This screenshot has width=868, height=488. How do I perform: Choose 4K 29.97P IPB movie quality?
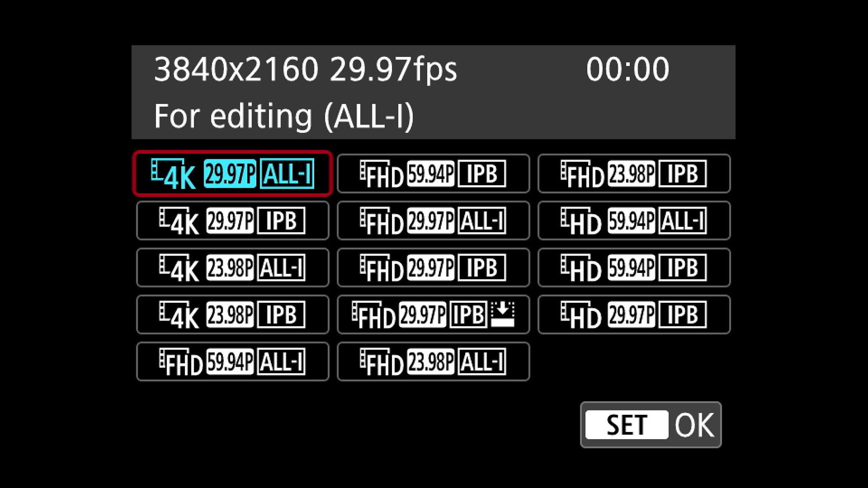pos(232,220)
